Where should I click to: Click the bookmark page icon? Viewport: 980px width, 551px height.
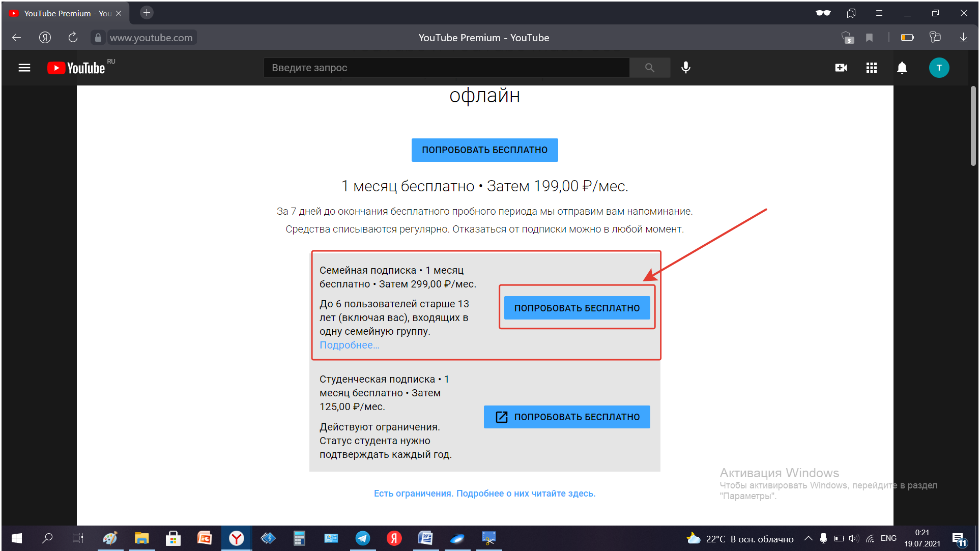click(869, 38)
